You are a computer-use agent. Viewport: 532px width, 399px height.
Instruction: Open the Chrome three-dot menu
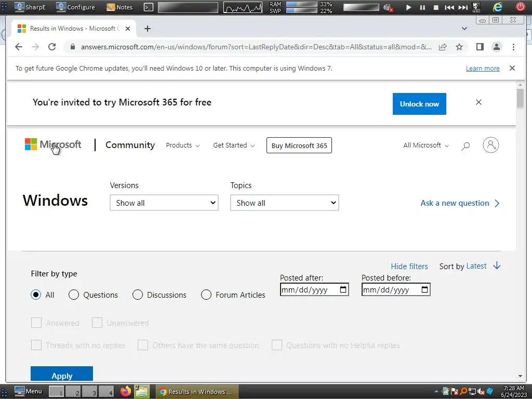(513, 47)
